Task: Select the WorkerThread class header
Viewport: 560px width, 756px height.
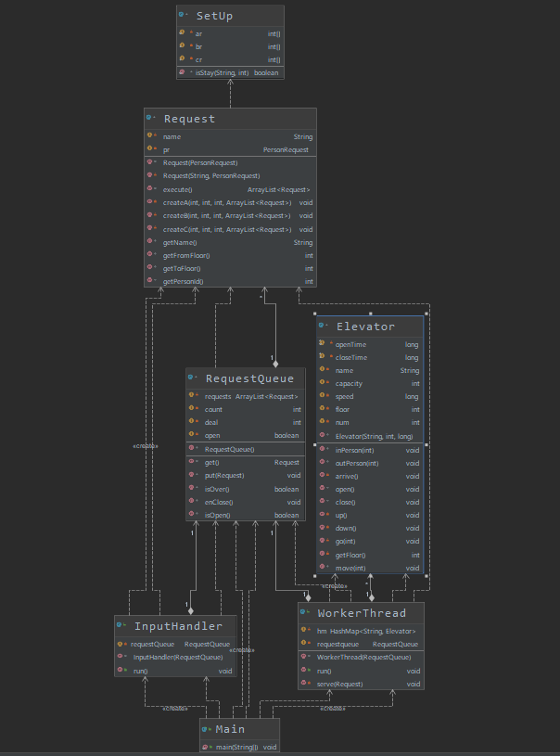Action: (x=361, y=613)
